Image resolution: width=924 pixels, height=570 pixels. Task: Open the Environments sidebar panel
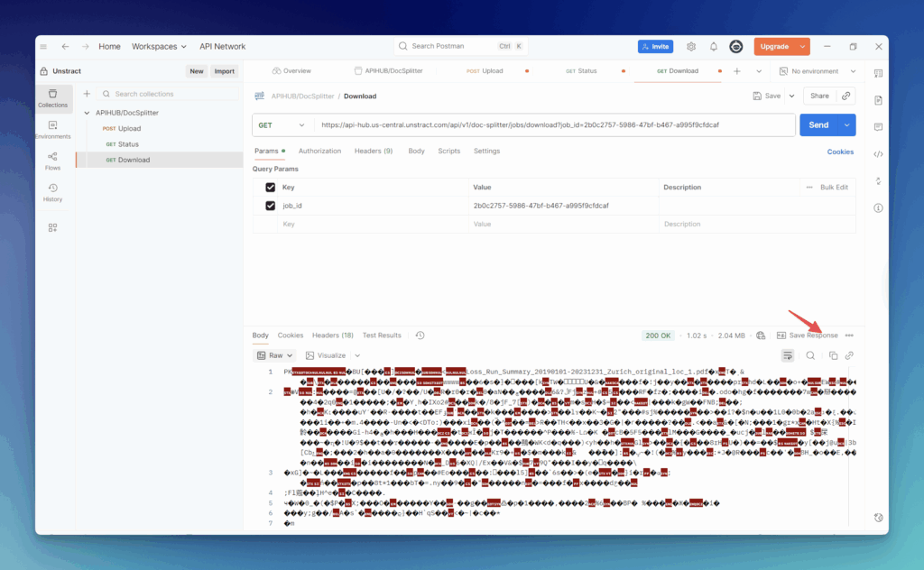tap(52, 130)
